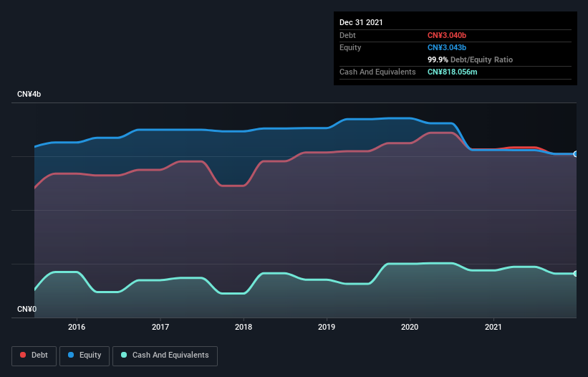Click the Dec 31 2021 tooltip date
The width and height of the screenshot is (588, 377).
361,22
